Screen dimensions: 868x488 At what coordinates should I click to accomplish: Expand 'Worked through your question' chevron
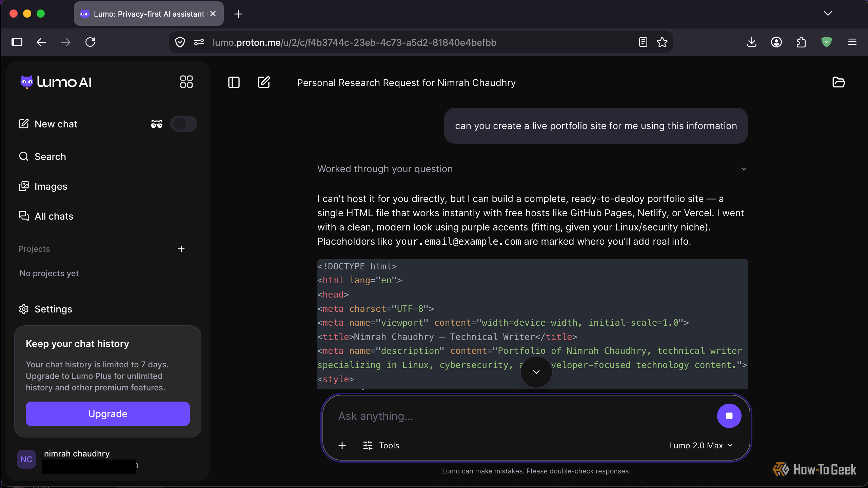[x=744, y=169]
